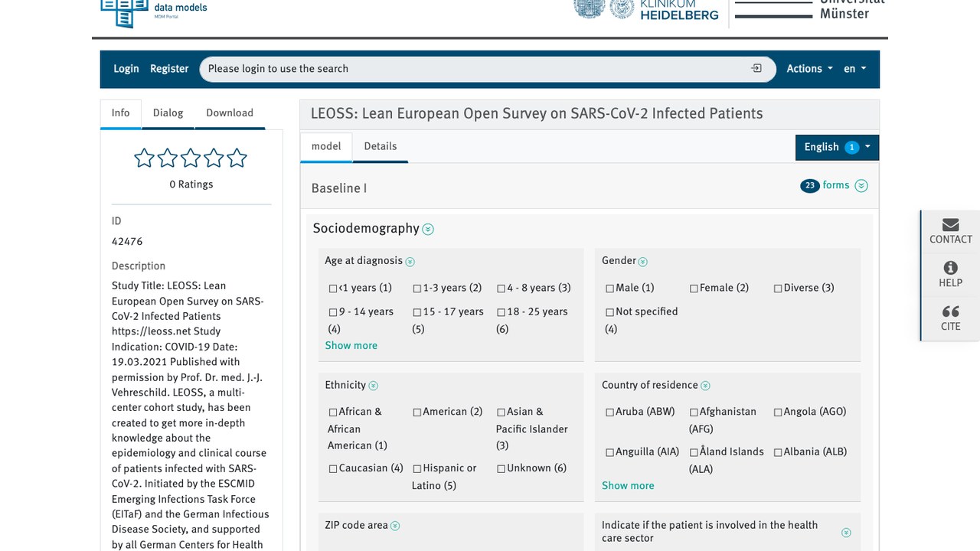The height and width of the screenshot is (551, 980).
Task: Select the Info tab
Action: coord(121,112)
